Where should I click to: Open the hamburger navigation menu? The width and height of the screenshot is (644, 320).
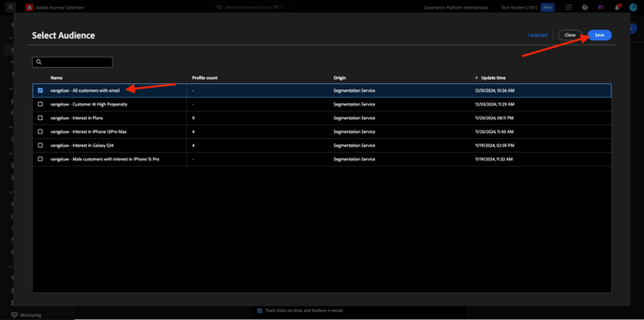(x=10, y=7)
